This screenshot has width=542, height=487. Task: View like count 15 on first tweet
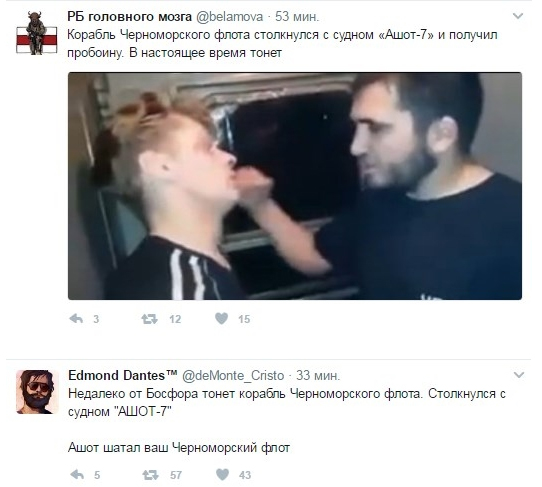(244, 319)
